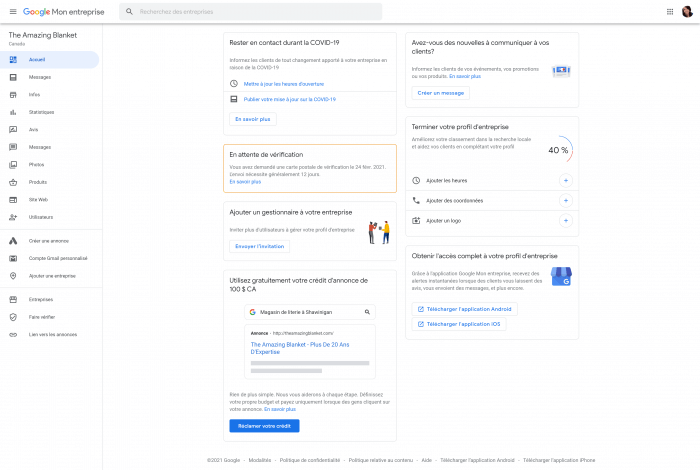Focus the Recherchez des entreprises search field
This screenshot has height=470, width=700.
pyautogui.click(x=250, y=12)
